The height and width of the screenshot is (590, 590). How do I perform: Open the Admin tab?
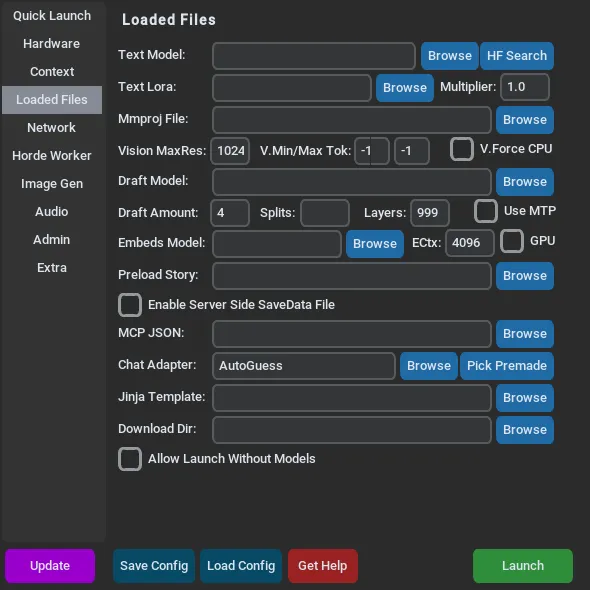[x=52, y=240]
